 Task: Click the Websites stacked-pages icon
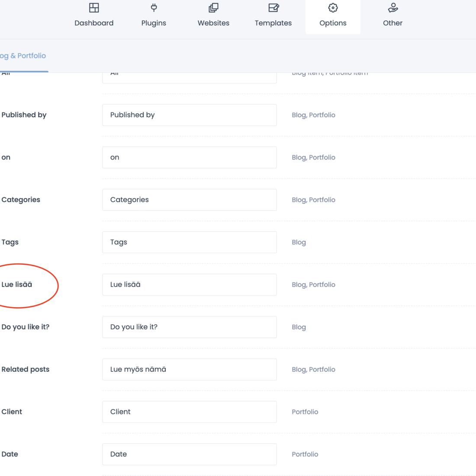[x=213, y=8]
